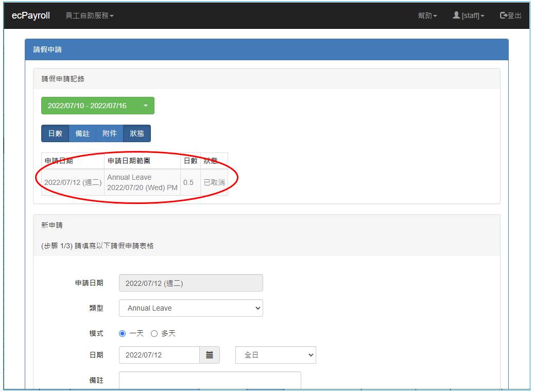The image size is (534, 392).
Task: Toggle the 狀態 column button
Action: (137, 133)
